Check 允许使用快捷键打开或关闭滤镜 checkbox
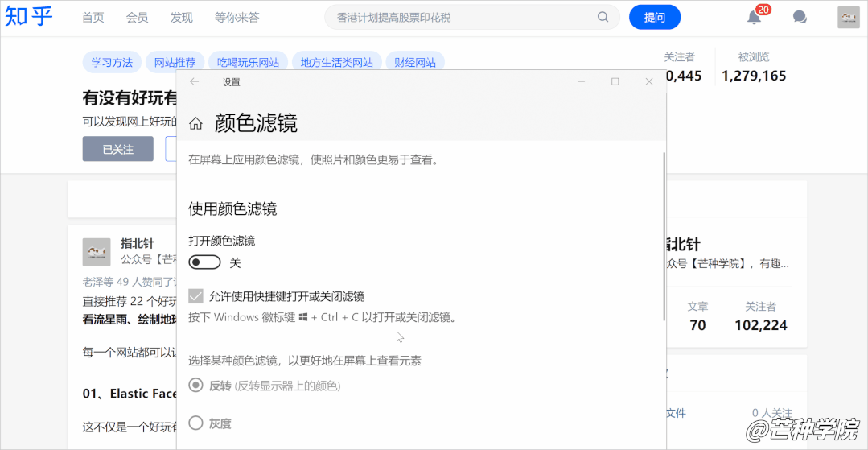This screenshot has width=868, height=450. [195, 296]
